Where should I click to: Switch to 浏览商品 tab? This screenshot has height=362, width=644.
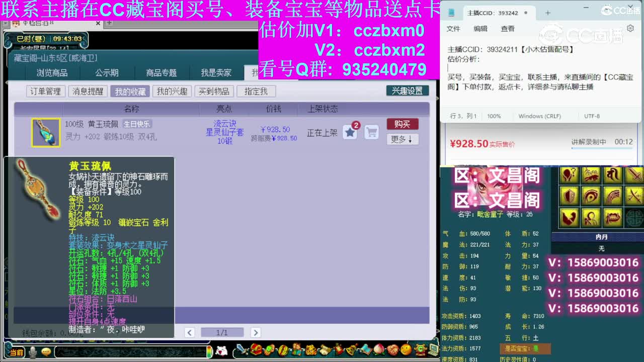(52, 73)
